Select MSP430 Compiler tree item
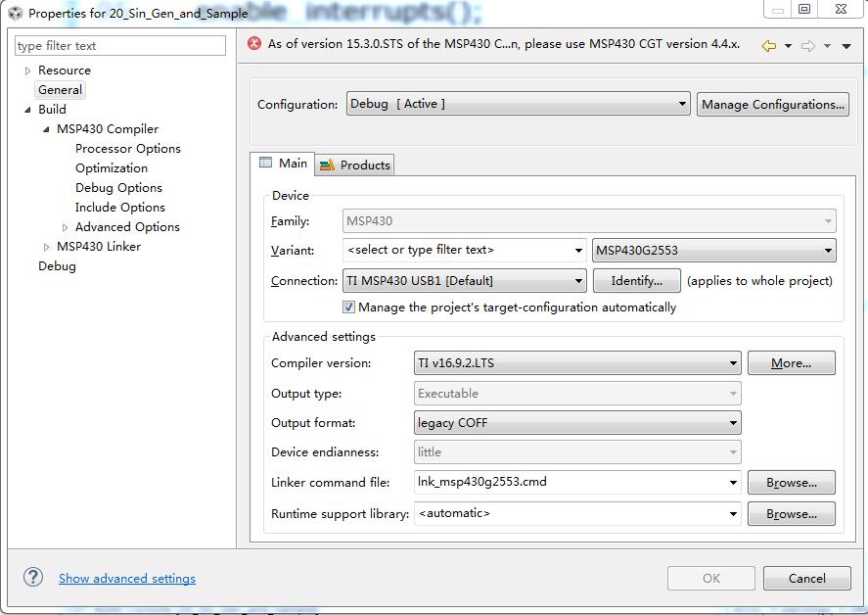The image size is (868, 615). point(108,128)
